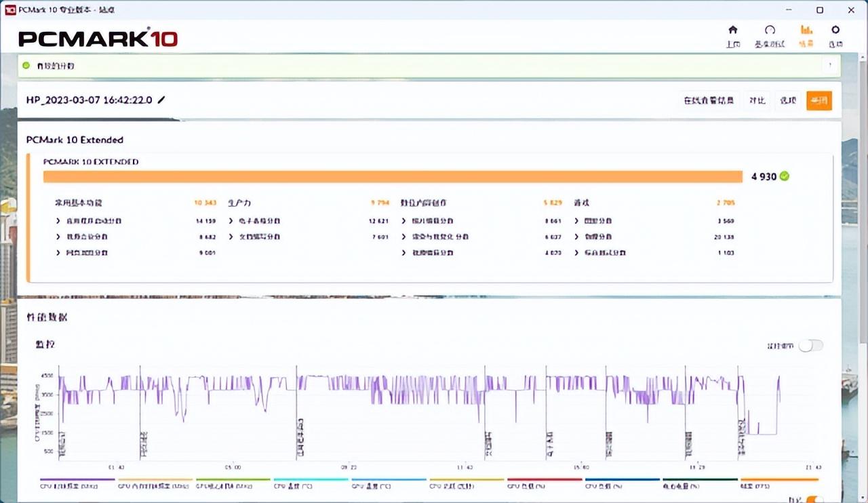Expand the Graphics score row 3 569

click(654, 221)
